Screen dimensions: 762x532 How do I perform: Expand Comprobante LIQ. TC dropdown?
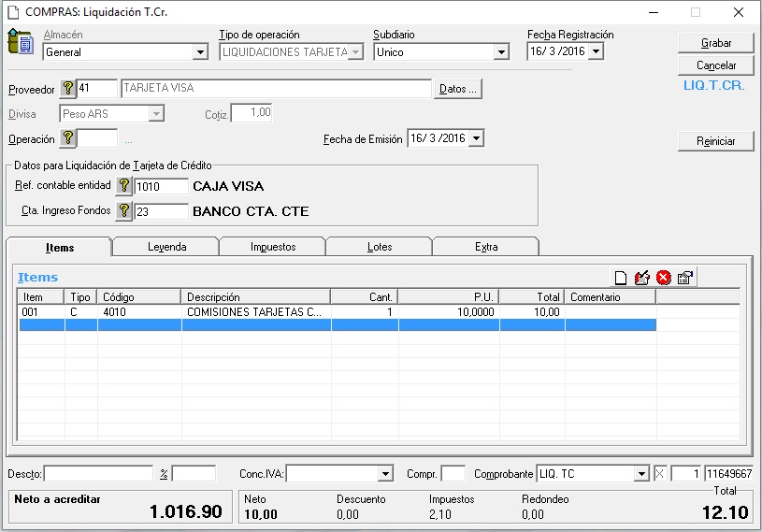tap(641, 474)
